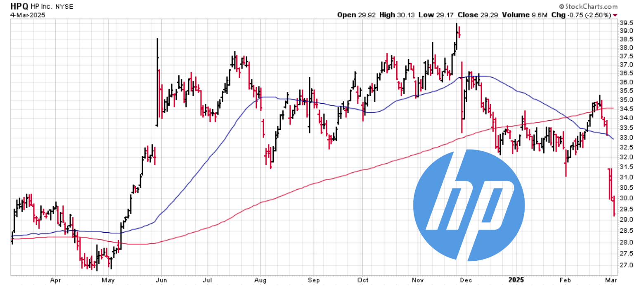Click the latest red price bar in March
The width and height of the screenshot is (644, 286).
click(614, 206)
